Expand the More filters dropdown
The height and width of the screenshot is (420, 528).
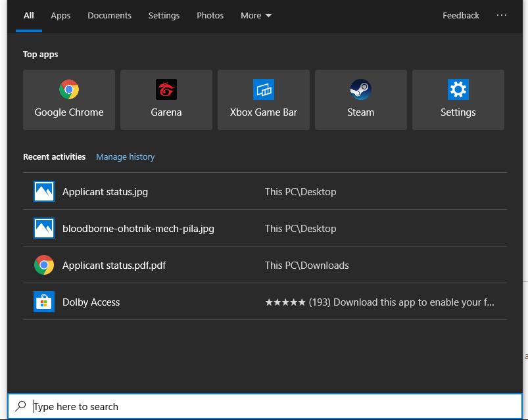tap(256, 15)
